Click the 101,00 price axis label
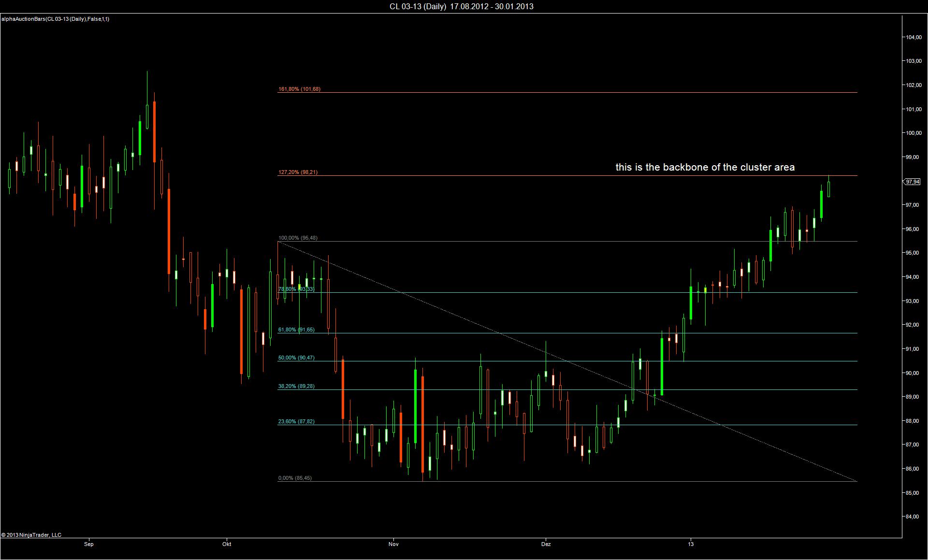 (x=913, y=109)
